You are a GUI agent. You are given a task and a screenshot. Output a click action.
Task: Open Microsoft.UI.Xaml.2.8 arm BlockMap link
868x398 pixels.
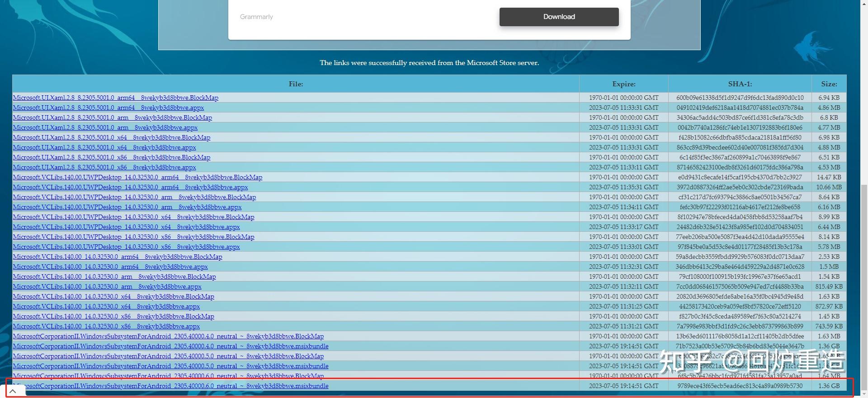coord(112,117)
